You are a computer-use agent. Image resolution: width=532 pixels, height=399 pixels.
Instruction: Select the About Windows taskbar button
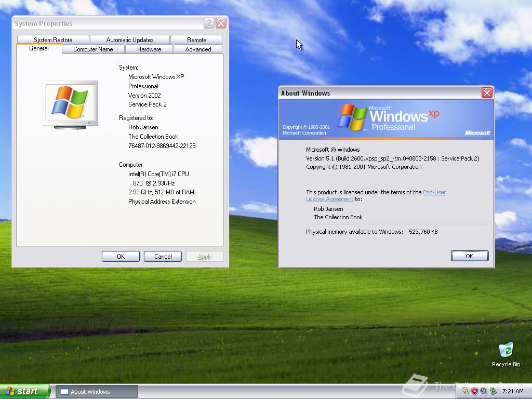tap(97, 392)
